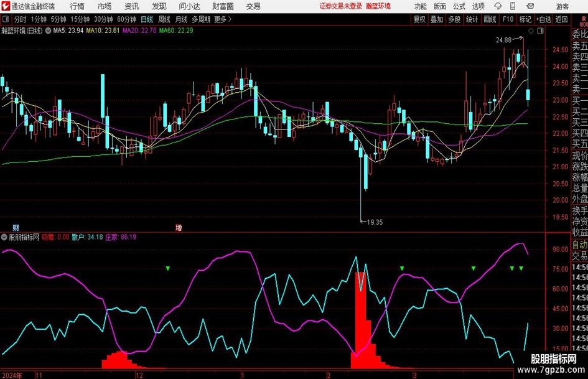Switch to the 1分钟 period tab
Viewport: 588px width, 379px height.
tap(39, 19)
